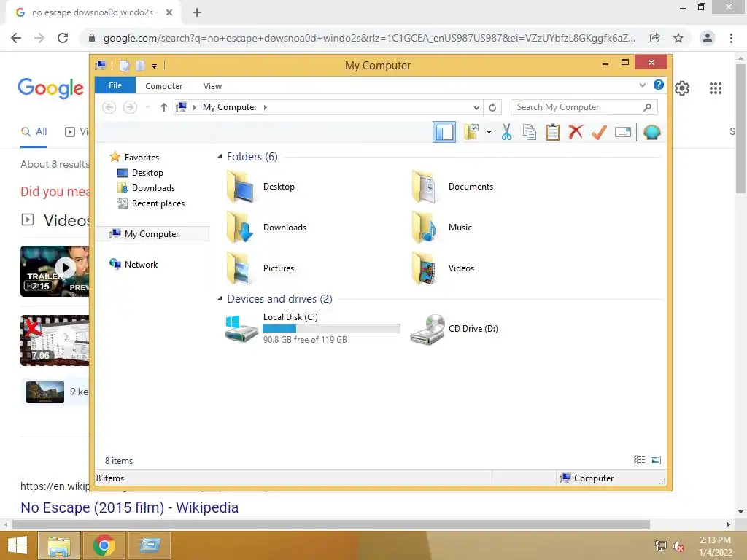Open the folder options toolbar icon
This screenshot has height=560, width=747.
[471, 132]
